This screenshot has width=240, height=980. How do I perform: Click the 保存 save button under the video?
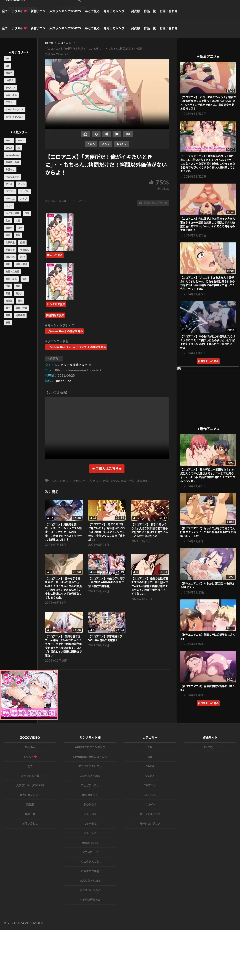[x=128, y=134]
